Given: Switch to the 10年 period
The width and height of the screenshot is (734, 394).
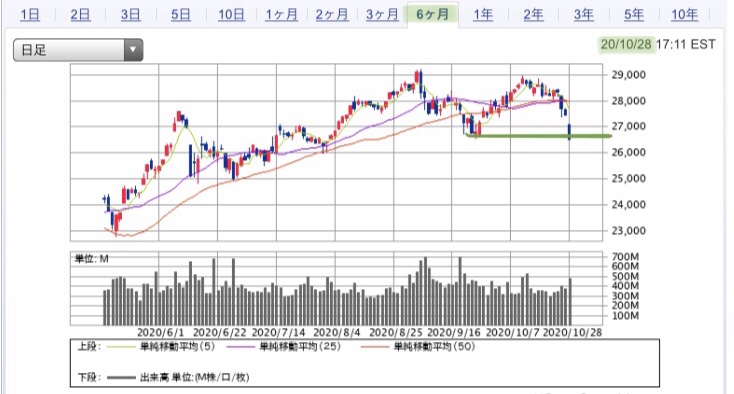Looking at the screenshot, I should tap(684, 15).
